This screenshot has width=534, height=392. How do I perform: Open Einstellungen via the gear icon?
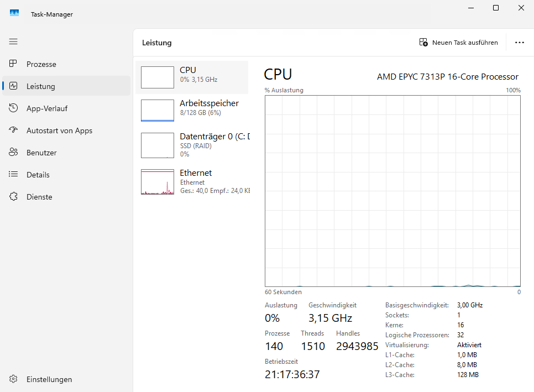[13, 379]
